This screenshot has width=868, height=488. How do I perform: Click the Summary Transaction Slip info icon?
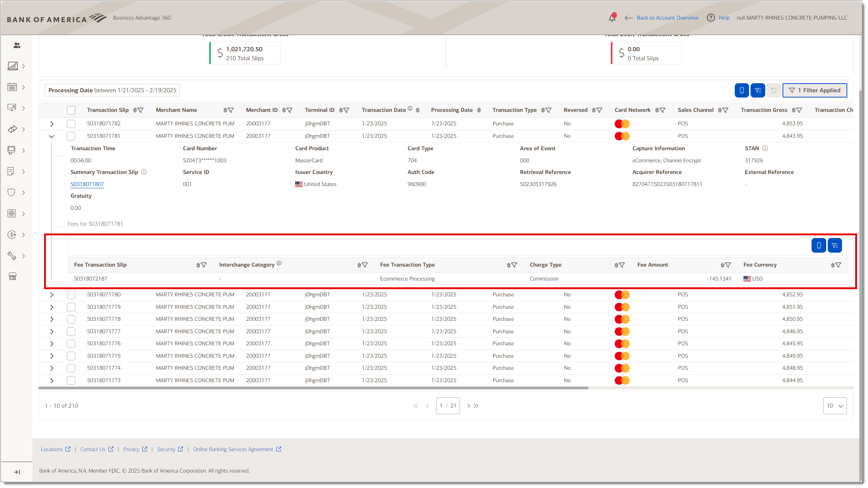(144, 172)
